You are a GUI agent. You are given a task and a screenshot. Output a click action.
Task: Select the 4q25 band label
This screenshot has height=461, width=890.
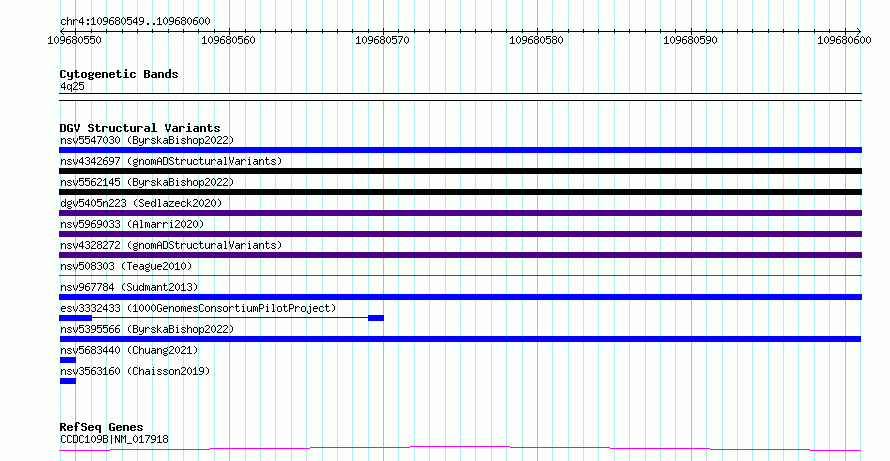(x=72, y=86)
